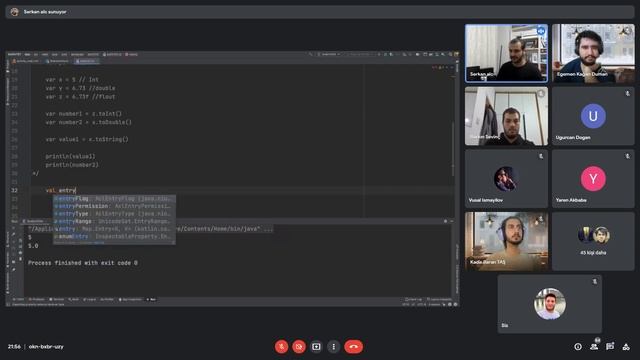The height and width of the screenshot is (360, 640).
Task: Click the presenter avatar in the top banner
Action: point(14,12)
